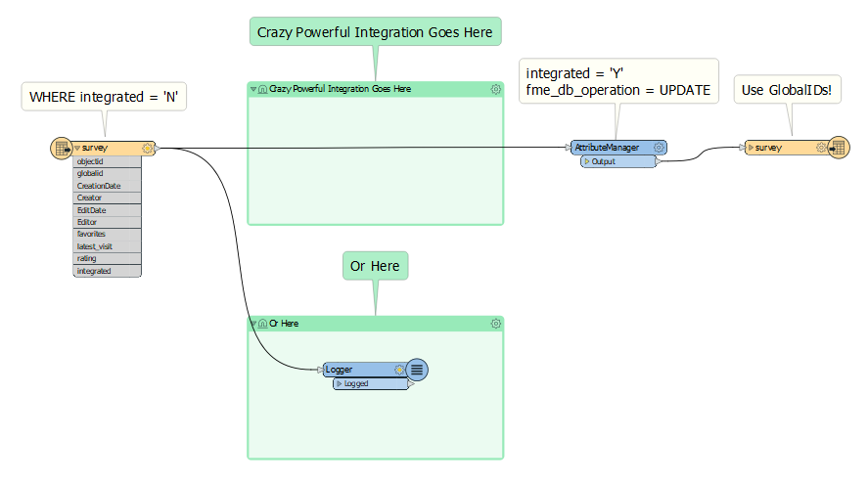The height and width of the screenshot is (483, 868).
Task: Select the rating attribute
Action: pos(107,259)
